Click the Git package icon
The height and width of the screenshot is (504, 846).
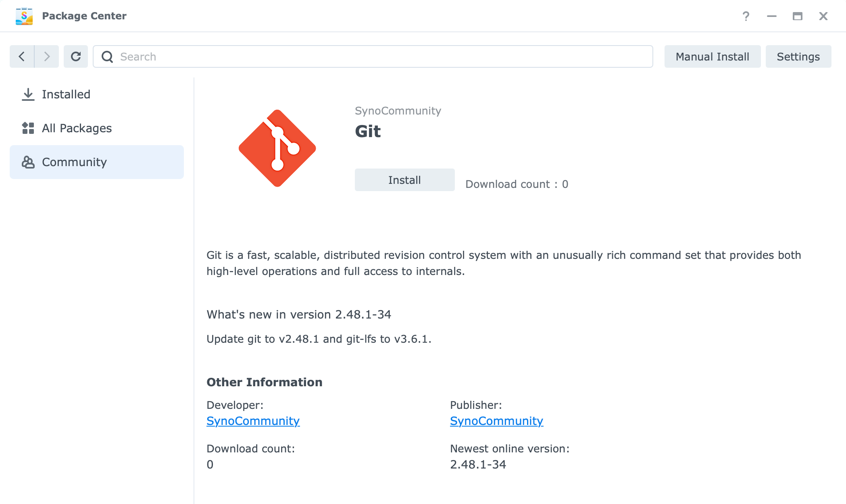pyautogui.click(x=278, y=148)
